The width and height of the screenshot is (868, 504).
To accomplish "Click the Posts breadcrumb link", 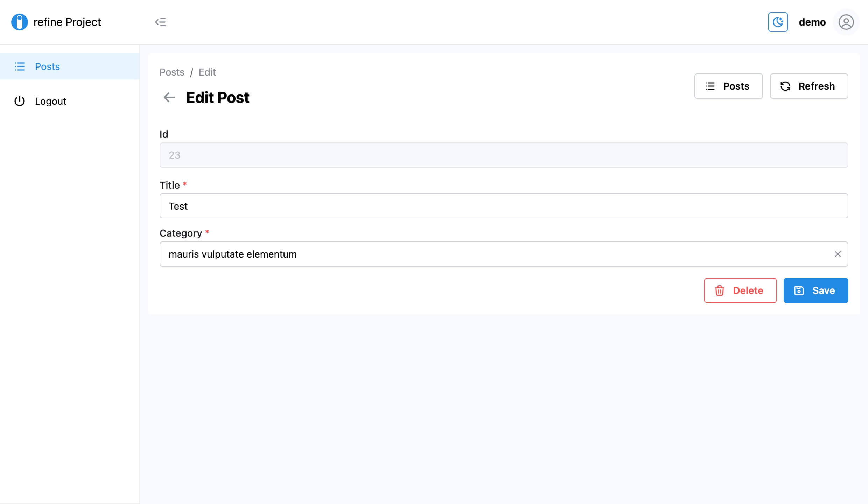I will [x=172, y=72].
